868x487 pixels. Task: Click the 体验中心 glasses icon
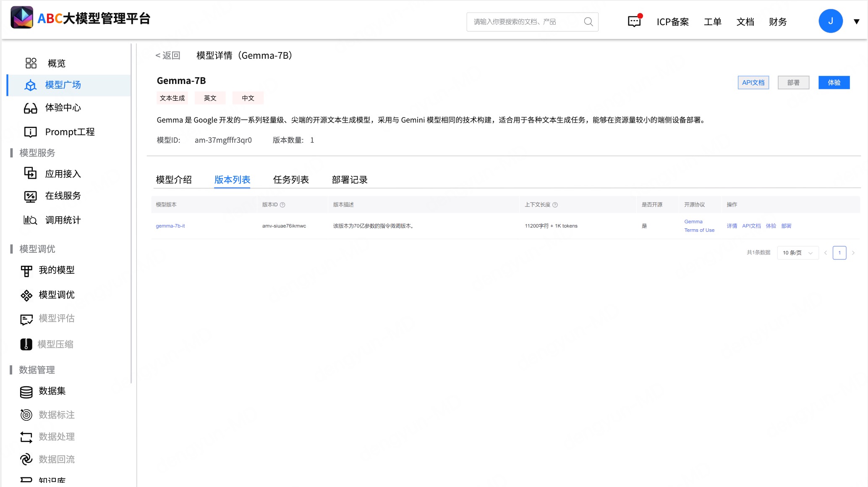(x=30, y=108)
